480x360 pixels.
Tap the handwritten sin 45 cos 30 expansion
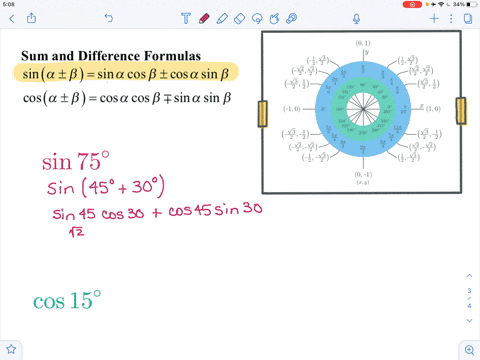(x=157, y=212)
